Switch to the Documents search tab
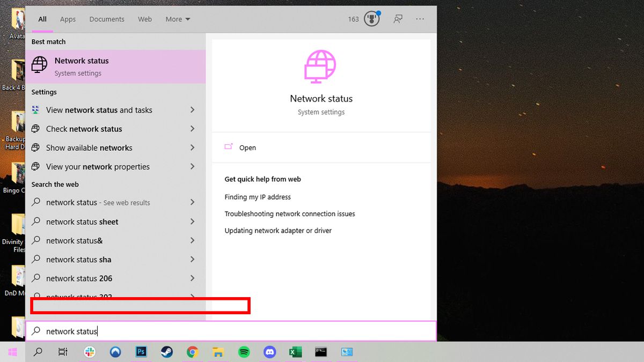This screenshot has height=362, width=644. tap(106, 19)
